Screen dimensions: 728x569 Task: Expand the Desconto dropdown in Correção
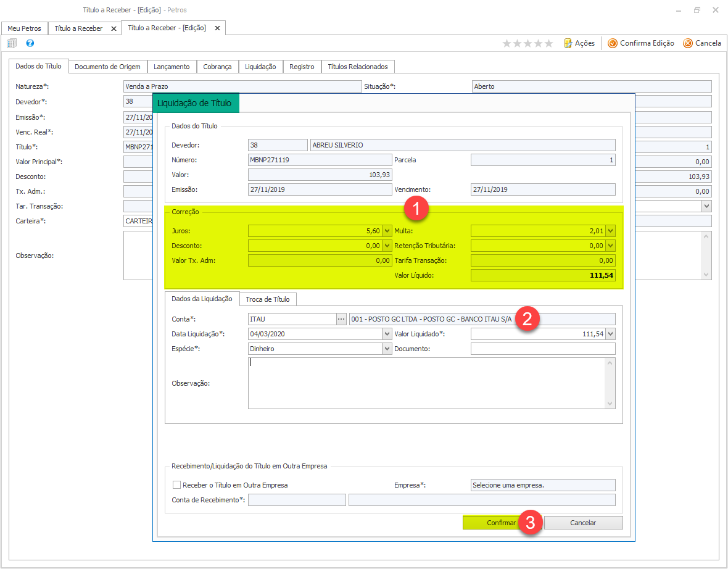coord(387,246)
